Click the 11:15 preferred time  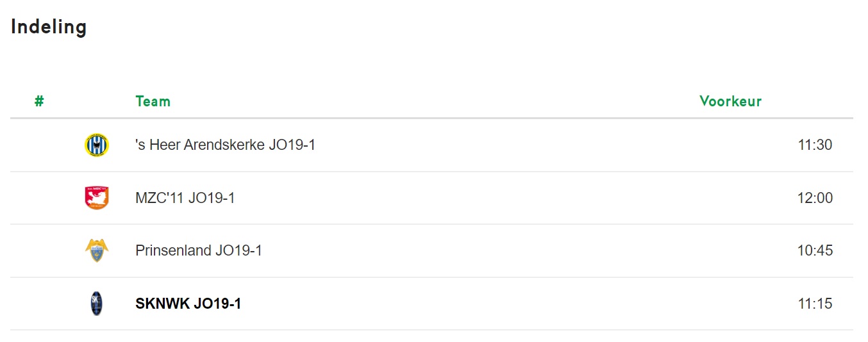[x=815, y=304]
